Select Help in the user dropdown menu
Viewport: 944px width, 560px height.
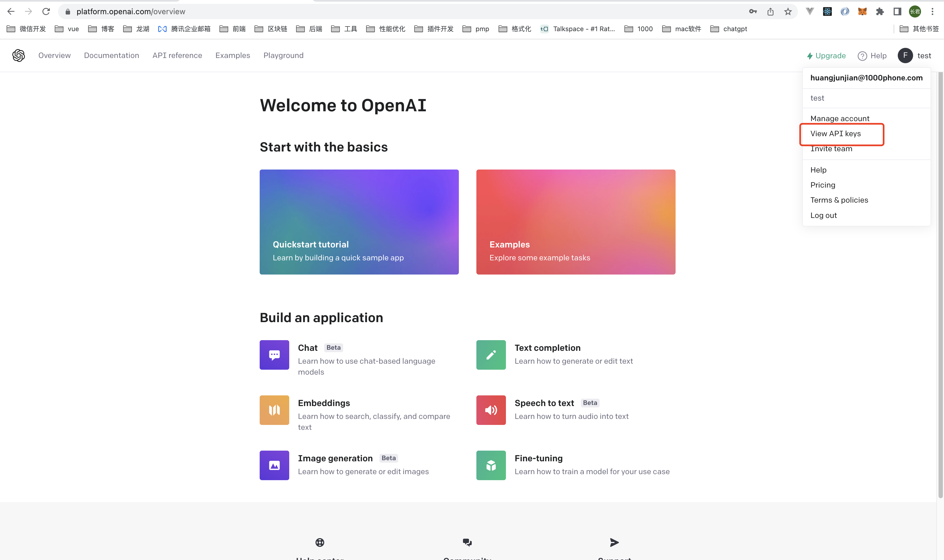coord(818,170)
